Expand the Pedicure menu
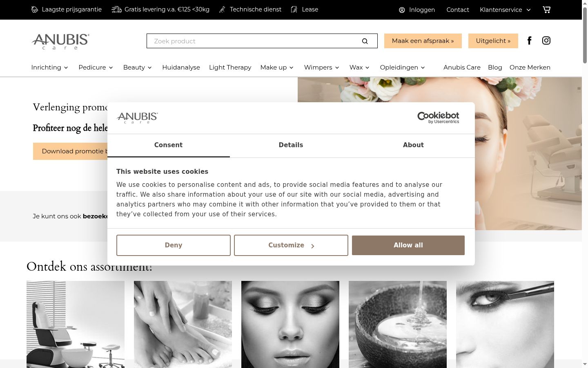588x368 pixels. (x=96, y=67)
